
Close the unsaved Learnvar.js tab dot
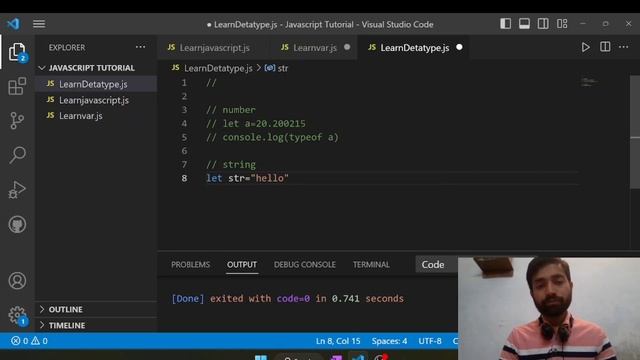(x=347, y=47)
